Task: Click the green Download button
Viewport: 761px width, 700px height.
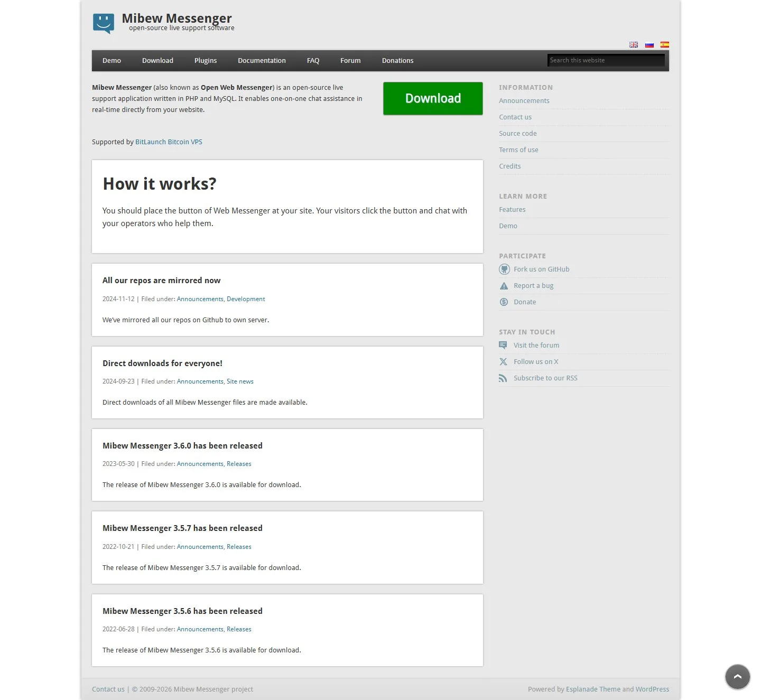Action: [433, 98]
